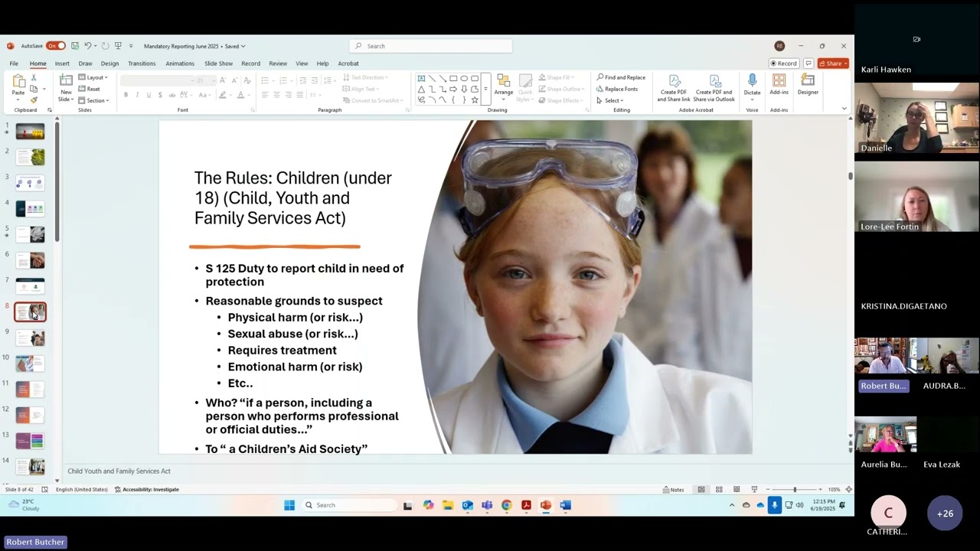This screenshot has height=551, width=980.
Task: Open the Designer pane icon
Action: coord(808,80)
